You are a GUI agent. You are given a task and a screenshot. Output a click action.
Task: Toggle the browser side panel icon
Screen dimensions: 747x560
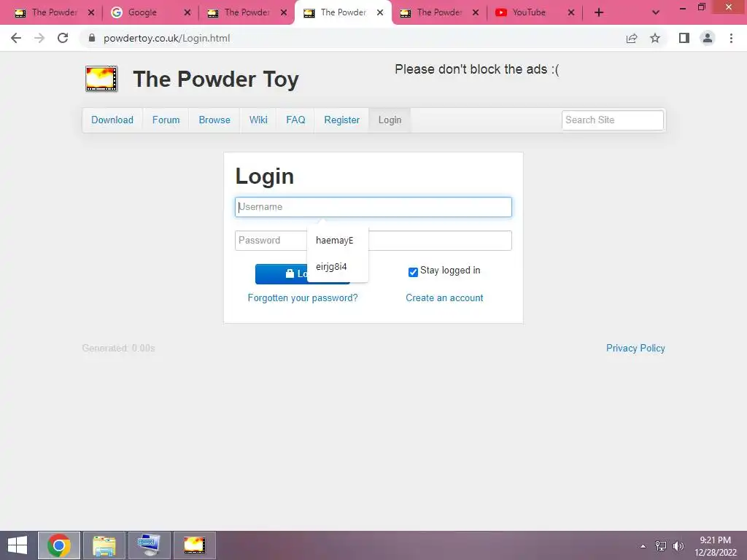(684, 38)
